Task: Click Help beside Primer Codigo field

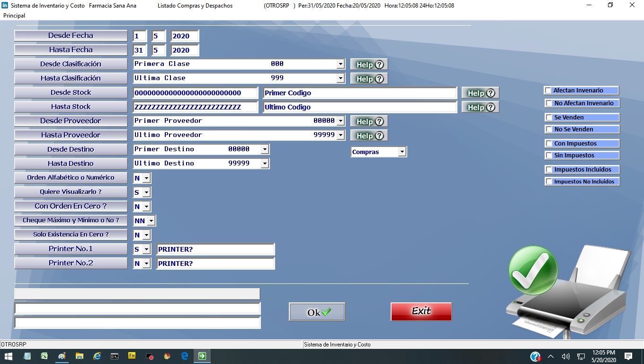Action: coord(480,93)
